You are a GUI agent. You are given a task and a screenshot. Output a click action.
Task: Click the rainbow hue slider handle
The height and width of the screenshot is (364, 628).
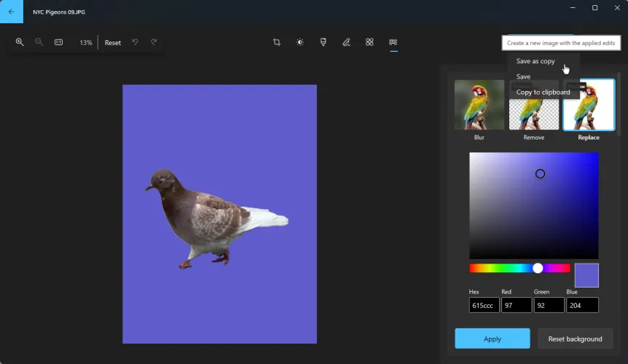538,268
